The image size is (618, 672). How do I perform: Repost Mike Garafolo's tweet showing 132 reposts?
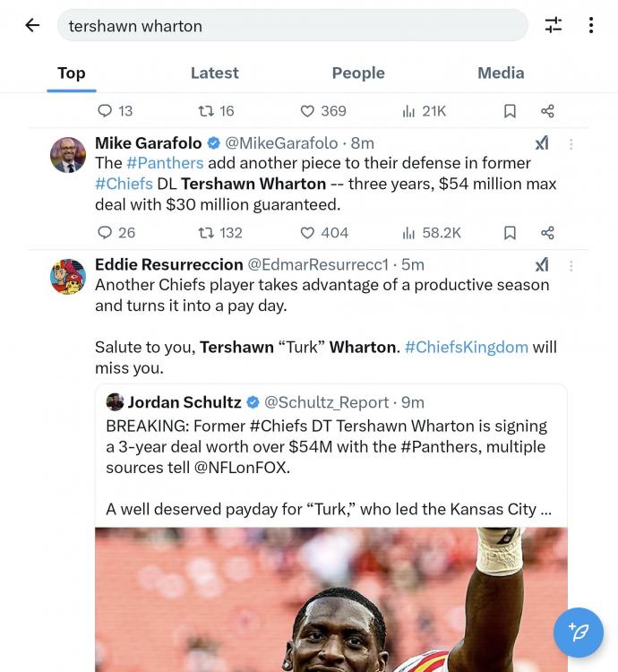[206, 233]
